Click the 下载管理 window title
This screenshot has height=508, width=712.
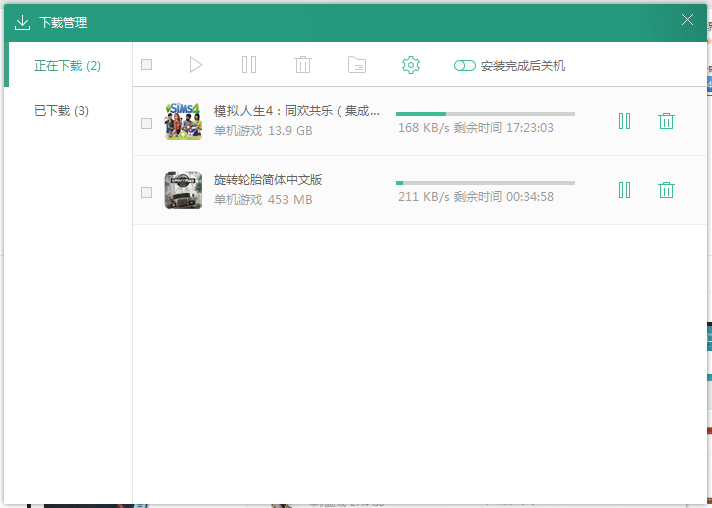click(63, 23)
